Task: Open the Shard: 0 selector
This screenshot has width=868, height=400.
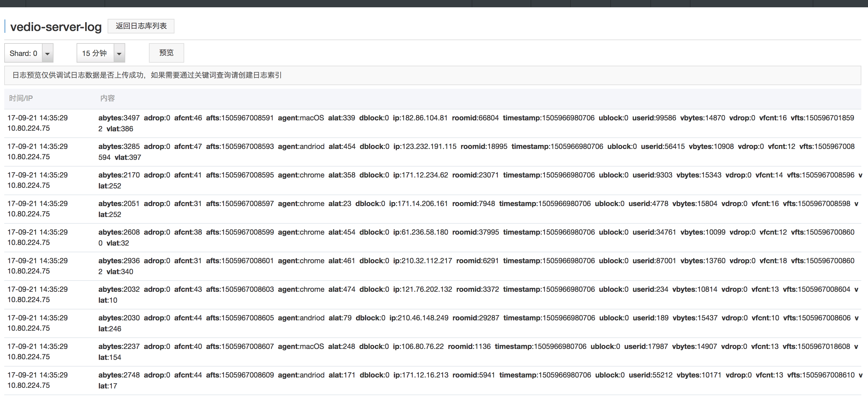Action: pos(24,53)
